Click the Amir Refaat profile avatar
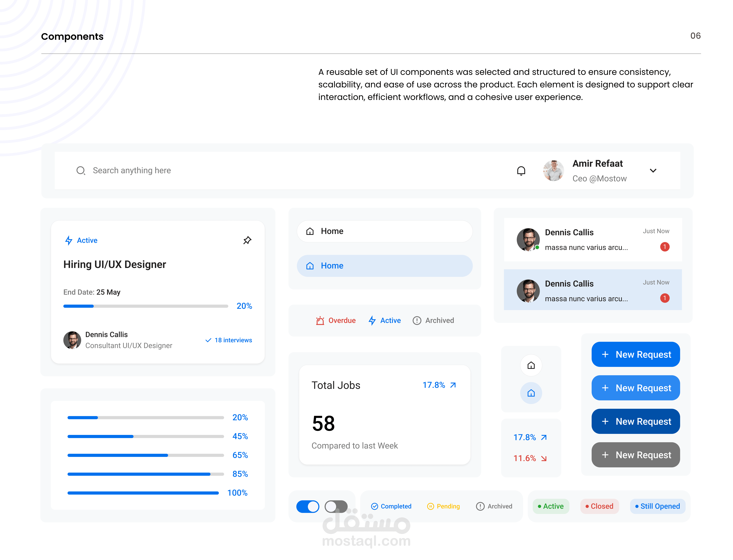Image resolution: width=733 pixels, height=560 pixels. pos(554,171)
